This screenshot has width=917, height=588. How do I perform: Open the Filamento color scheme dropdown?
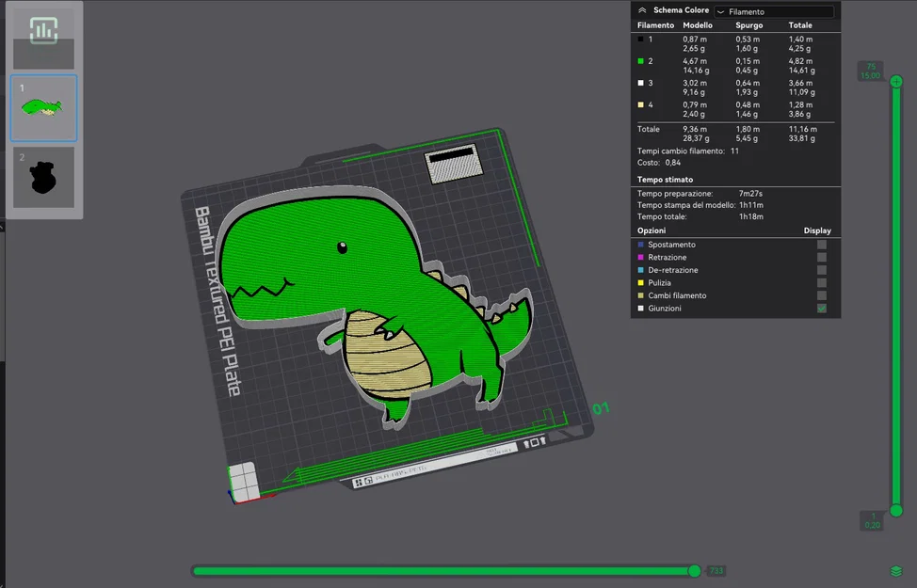pos(774,11)
